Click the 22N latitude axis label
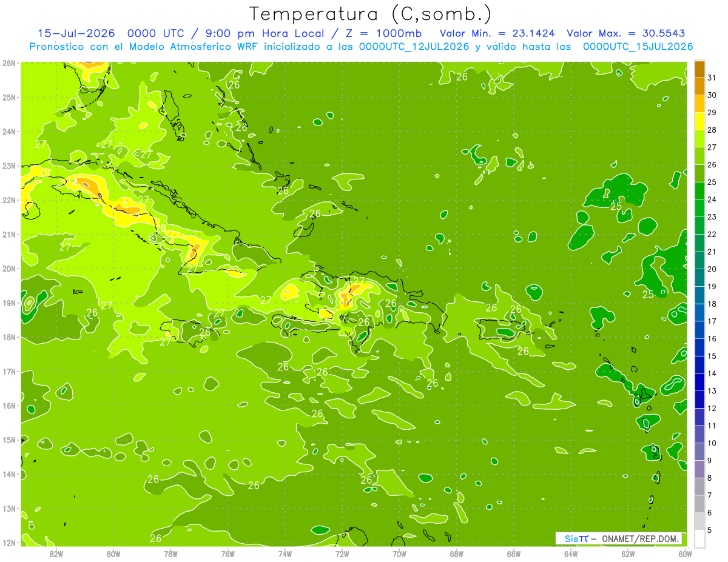Viewport: 728px width, 562px height. pos(9,200)
